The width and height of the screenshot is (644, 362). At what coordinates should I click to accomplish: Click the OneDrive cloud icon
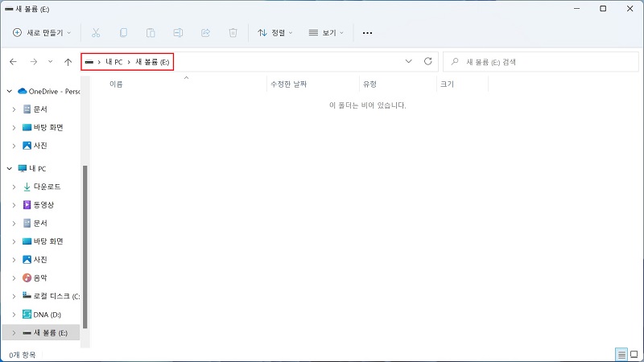[x=23, y=91]
